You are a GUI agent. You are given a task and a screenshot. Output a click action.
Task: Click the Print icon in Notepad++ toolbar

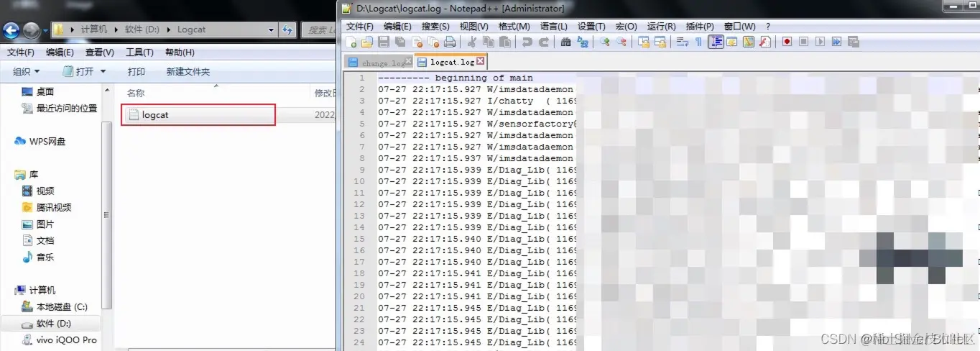450,42
